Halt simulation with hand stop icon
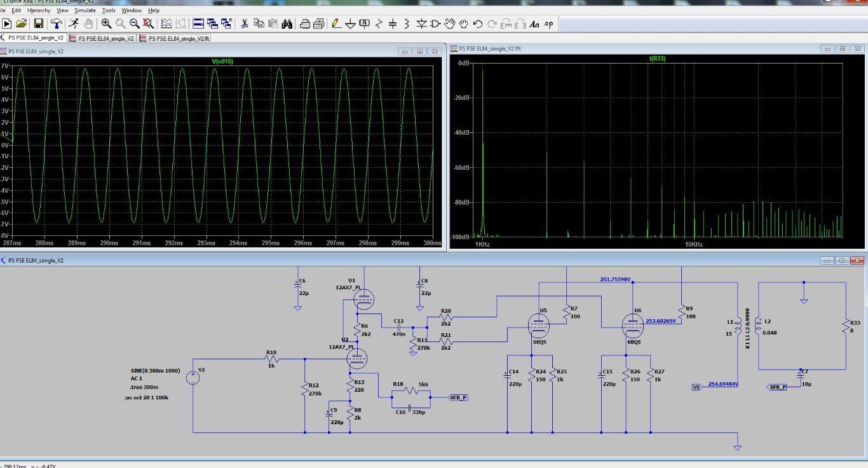 click(88, 24)
